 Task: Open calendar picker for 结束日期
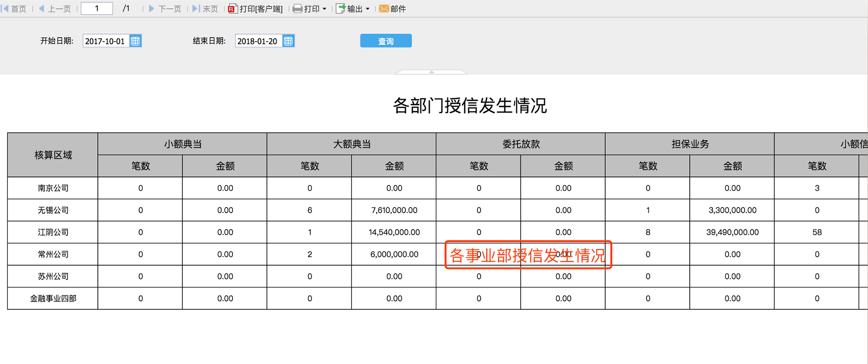[x=288, y=41]
